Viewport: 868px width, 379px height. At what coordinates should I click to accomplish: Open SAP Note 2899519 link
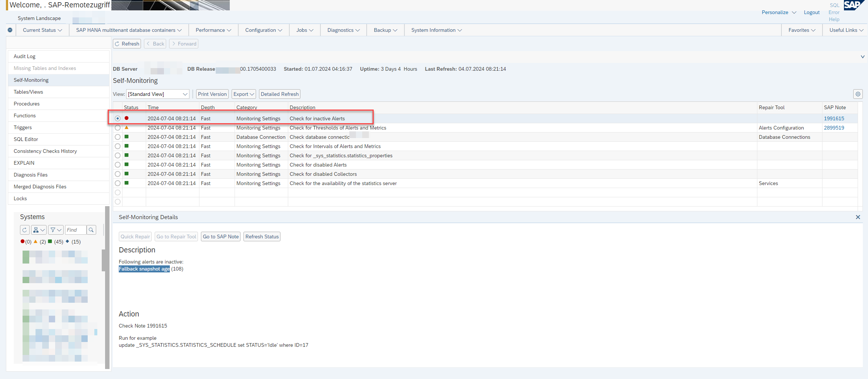click(834, 128)
